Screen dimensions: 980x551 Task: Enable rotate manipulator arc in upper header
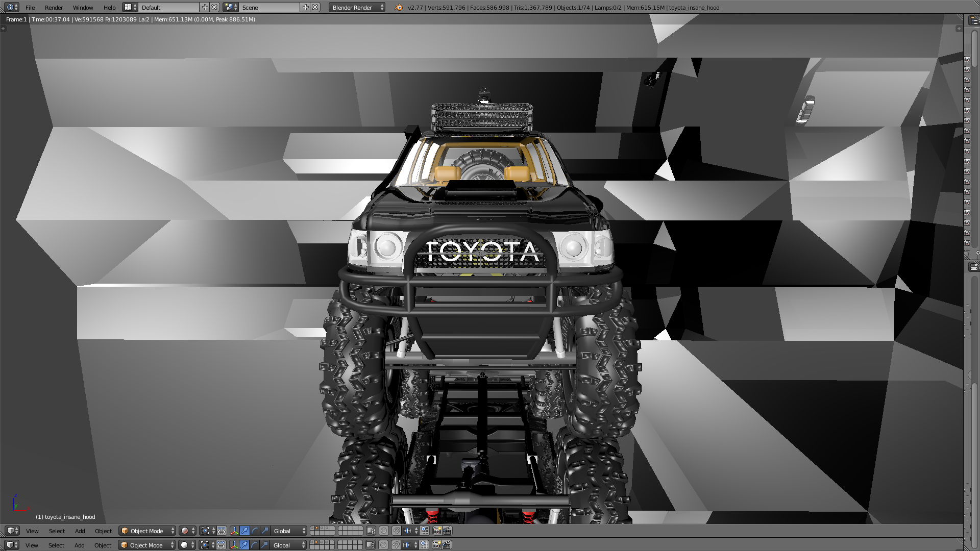point(255,531)
